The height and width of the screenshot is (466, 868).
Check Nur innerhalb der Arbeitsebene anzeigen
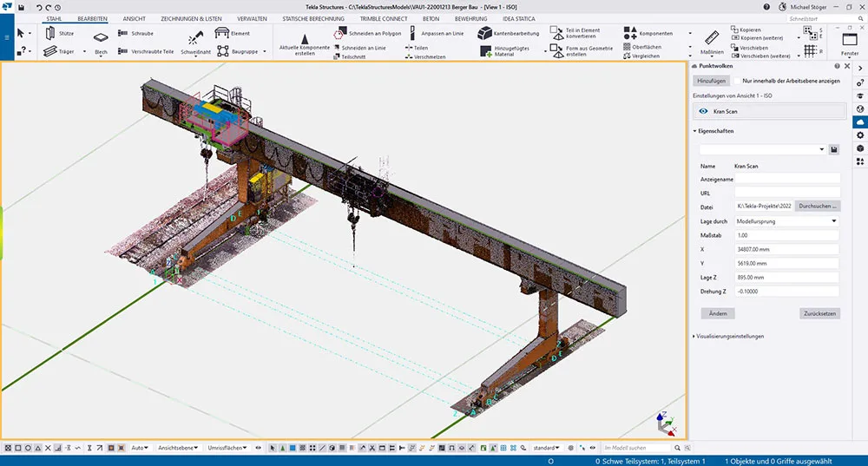(737, 81)
